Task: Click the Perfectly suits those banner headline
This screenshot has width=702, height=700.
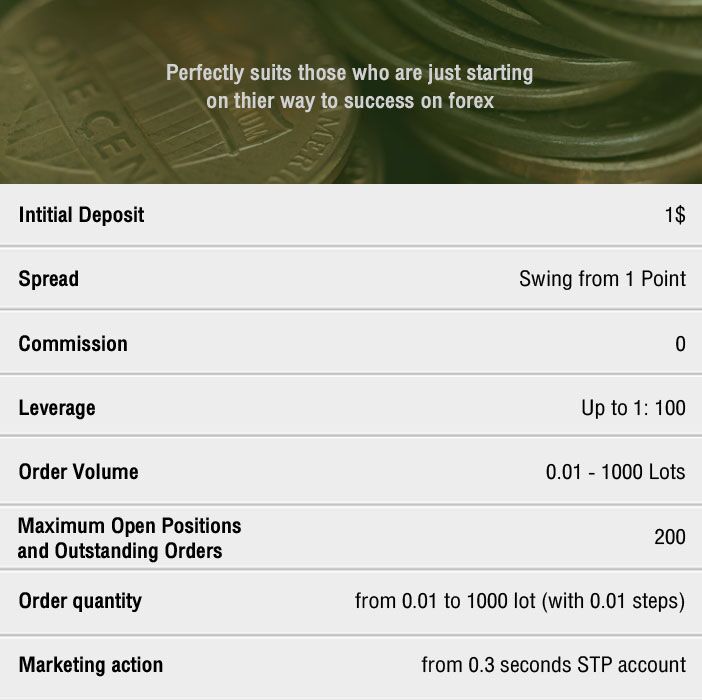Action: click(x=350, y=73)
